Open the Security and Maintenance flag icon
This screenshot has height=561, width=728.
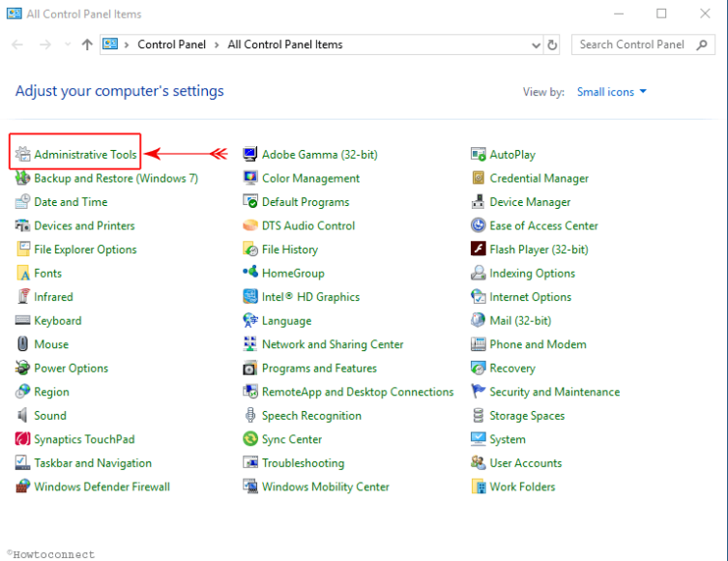(479, 391)
